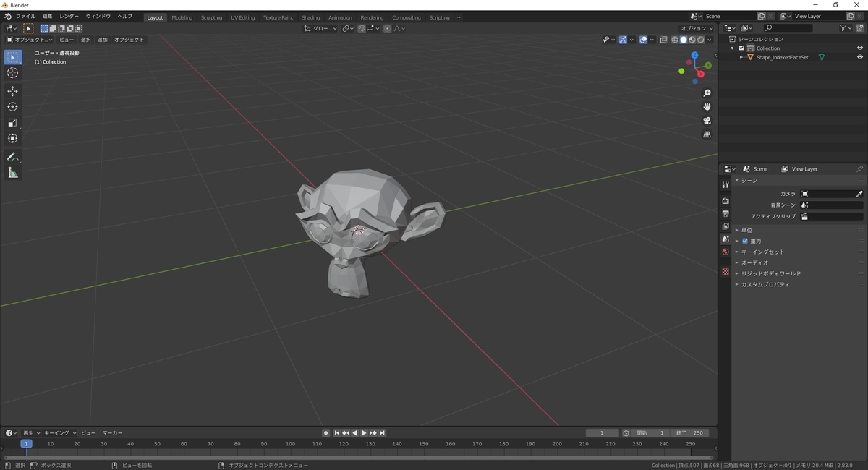Viewport: 868px width, 470px height.
Task: Select the Scale tool
Action: click(x=13, y=122)
